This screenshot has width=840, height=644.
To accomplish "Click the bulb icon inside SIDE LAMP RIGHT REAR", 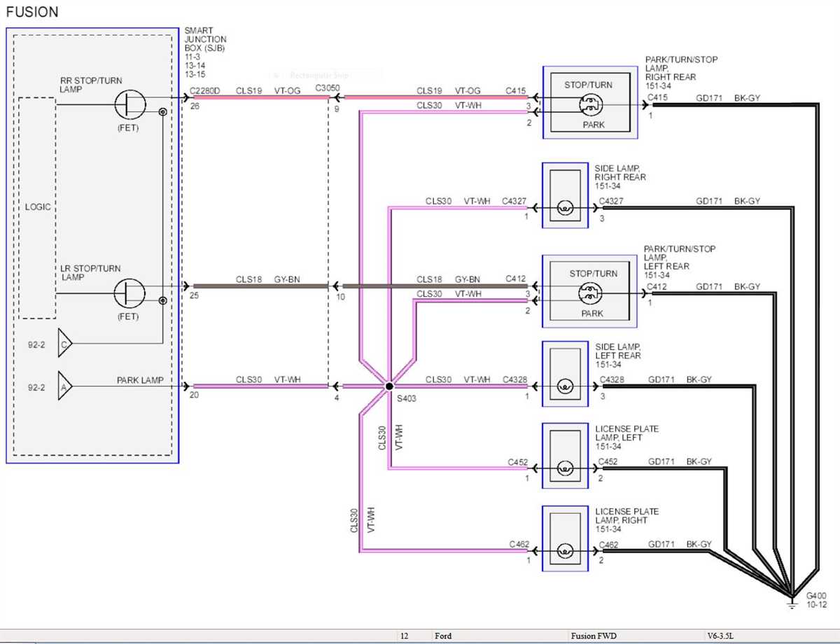I will pos(564,207).
